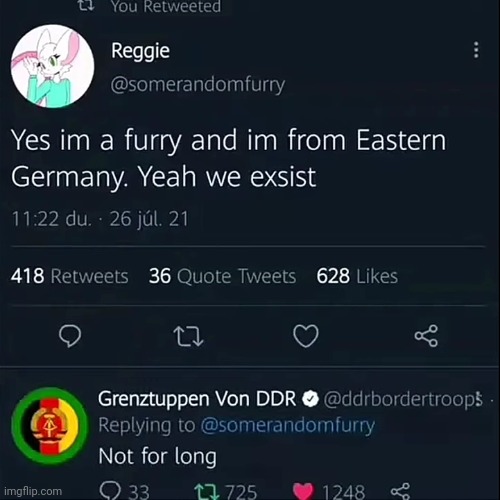Undo the retweet showing 725 count
Viewport: 500px width, 500px height.
coord(207,492)
